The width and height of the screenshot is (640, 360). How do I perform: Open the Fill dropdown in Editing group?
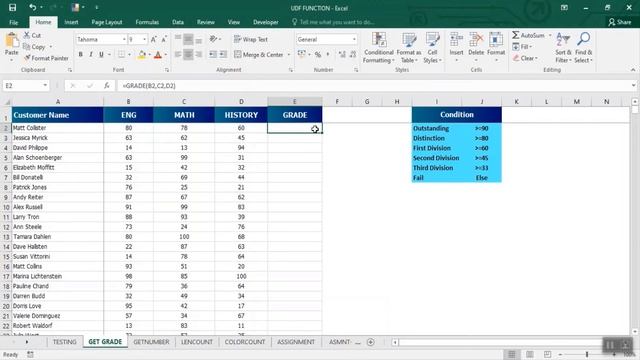522,47
